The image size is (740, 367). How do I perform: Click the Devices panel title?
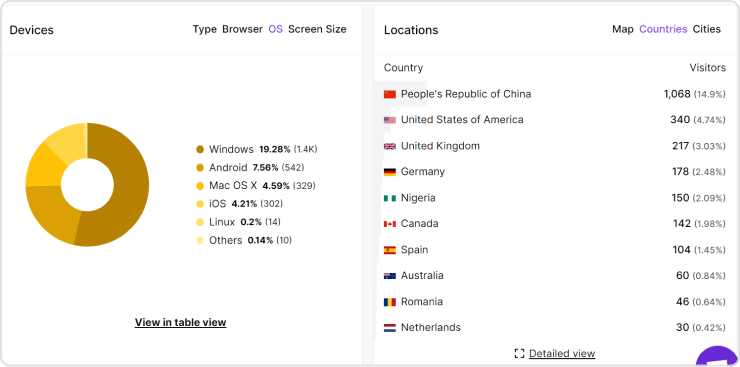coord(32,30)
